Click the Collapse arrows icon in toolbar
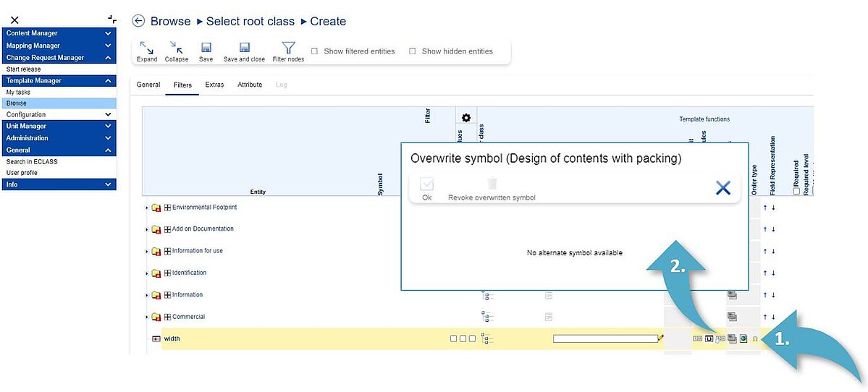 176,48
